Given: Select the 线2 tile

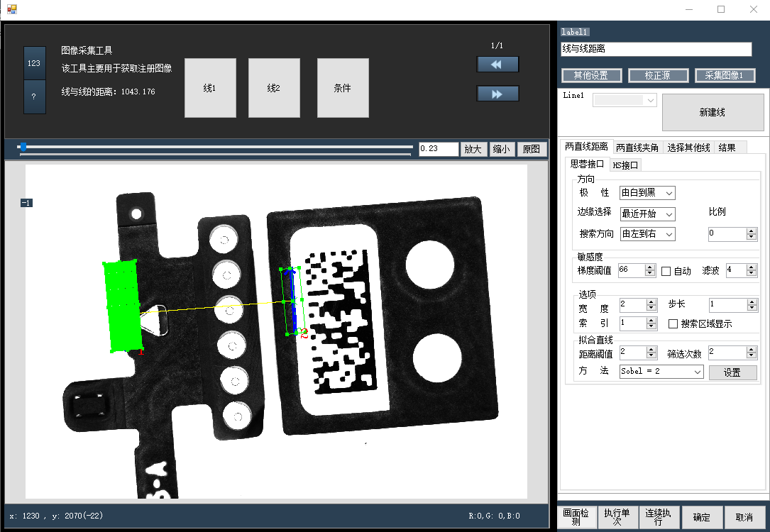Looking at the screenshot, I should (274, 88).
